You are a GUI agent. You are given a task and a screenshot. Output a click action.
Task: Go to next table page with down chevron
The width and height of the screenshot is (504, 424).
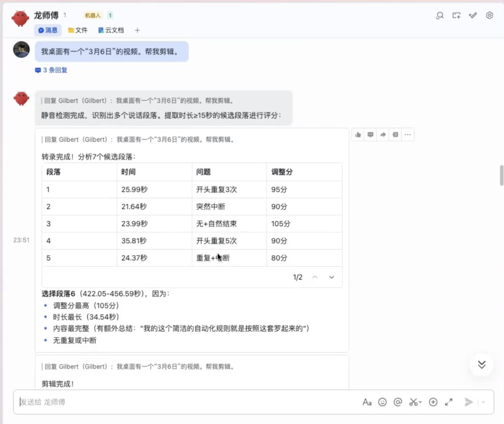331,277
